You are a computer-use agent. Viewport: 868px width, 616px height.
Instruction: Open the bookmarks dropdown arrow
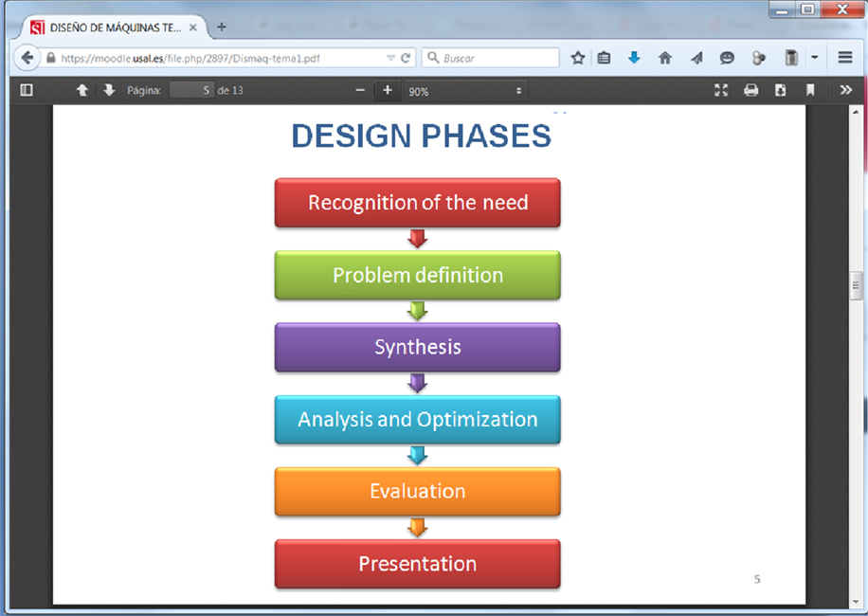coord(813,58)
